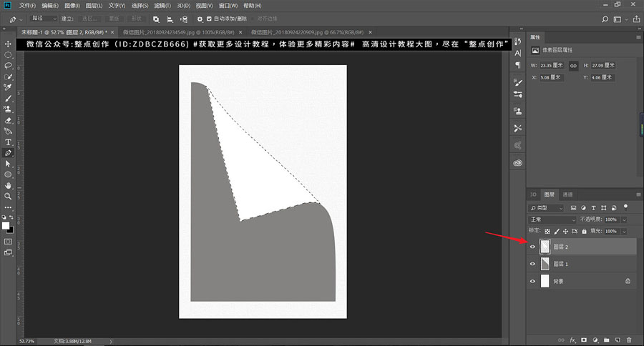Screen dimensions: 644x346
Task: Open the 路径 tool mode dropdown
Action: [43, 19]
